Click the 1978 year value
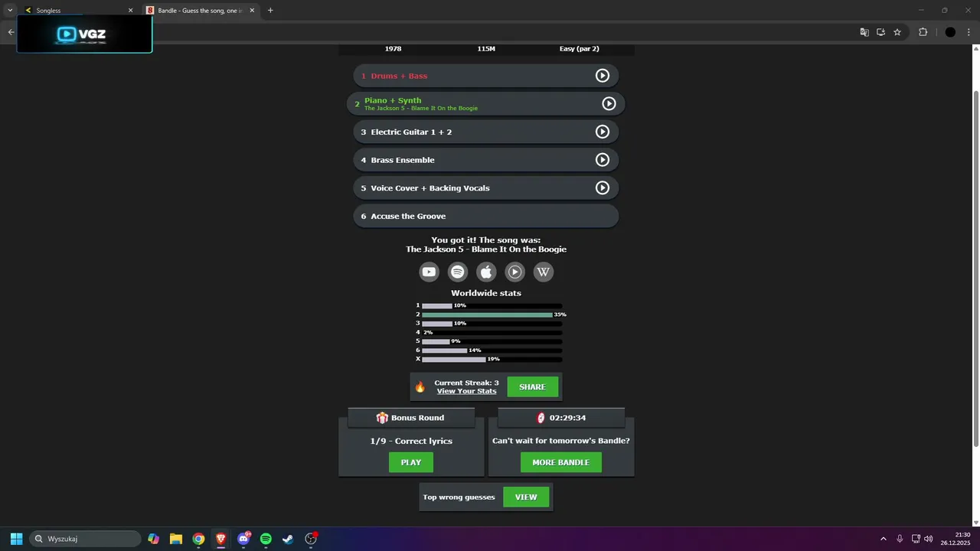The height and width of the screenshot is (551, 980). pyautogui.click(x=393, y=49)
